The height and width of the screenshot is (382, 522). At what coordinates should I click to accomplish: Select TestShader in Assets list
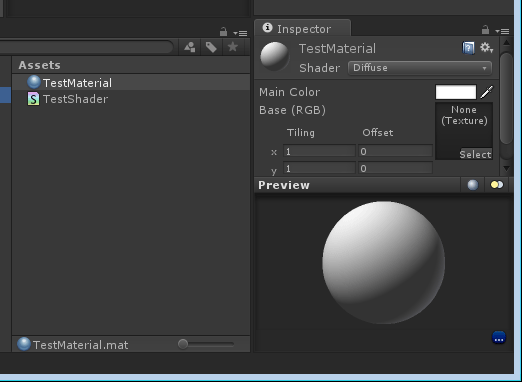coord(131,99)
